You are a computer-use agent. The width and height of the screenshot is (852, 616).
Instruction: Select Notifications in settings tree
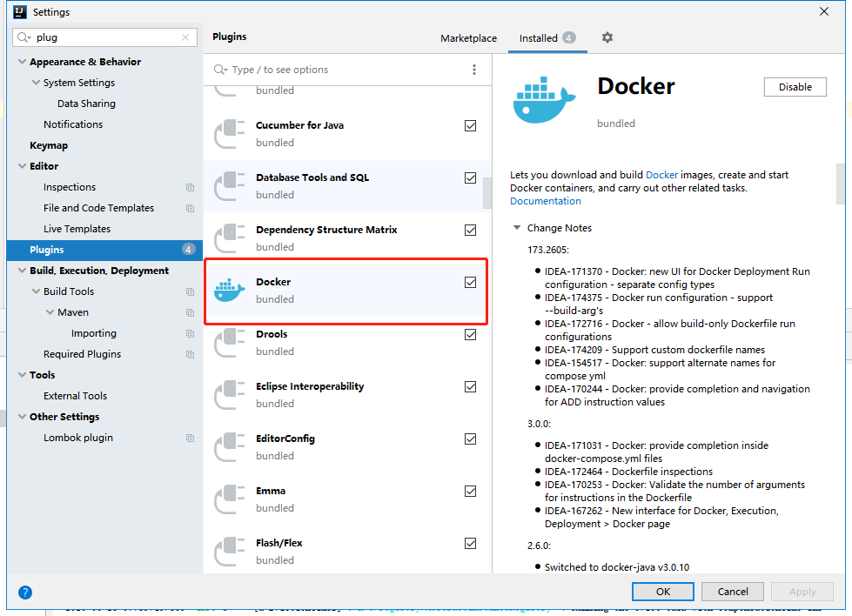[x=73, y=124]
